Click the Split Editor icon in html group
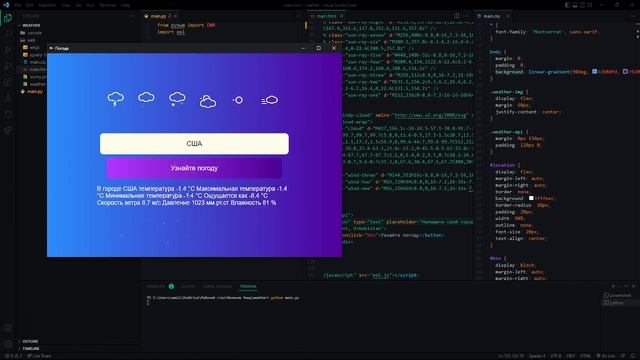 pyautogui.click(x=457, y=16)
